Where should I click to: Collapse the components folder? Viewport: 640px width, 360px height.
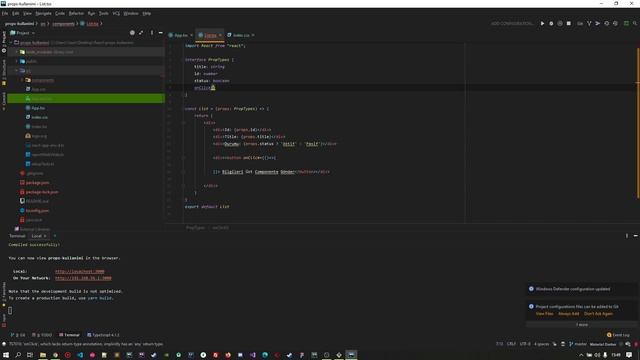(22, 80)
